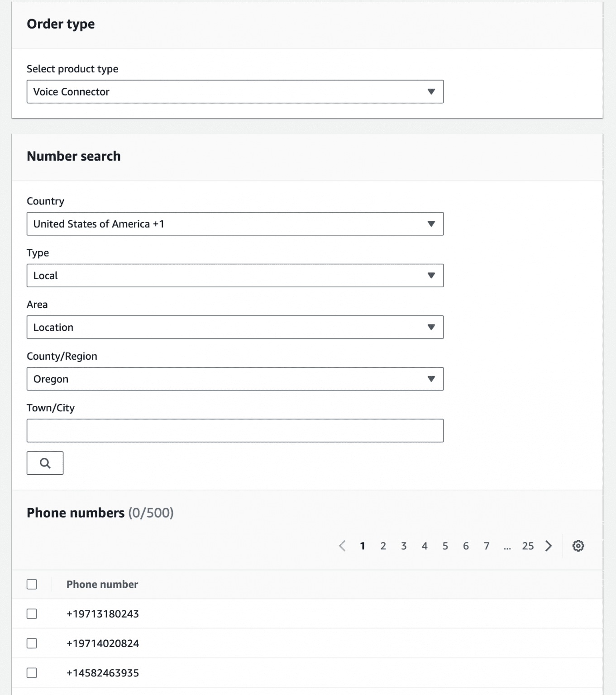Open the Oregon County/Region dropdown
616x695 pixels.
(x=235, y=379)
